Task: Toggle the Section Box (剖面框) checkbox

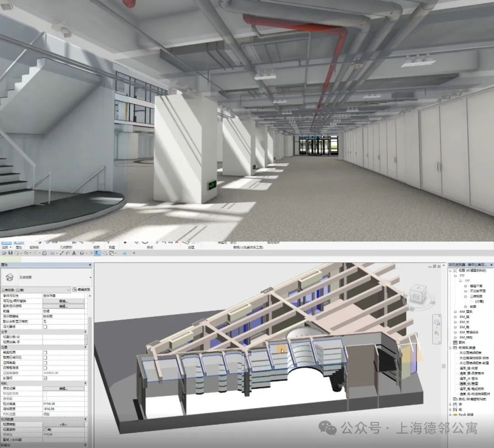Action: click(x=45, y=378)
